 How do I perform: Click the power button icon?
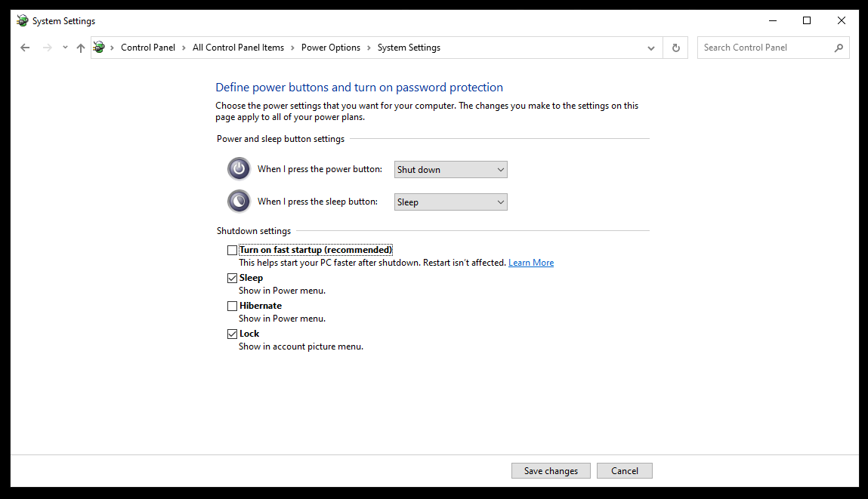(x=239, y=169)
